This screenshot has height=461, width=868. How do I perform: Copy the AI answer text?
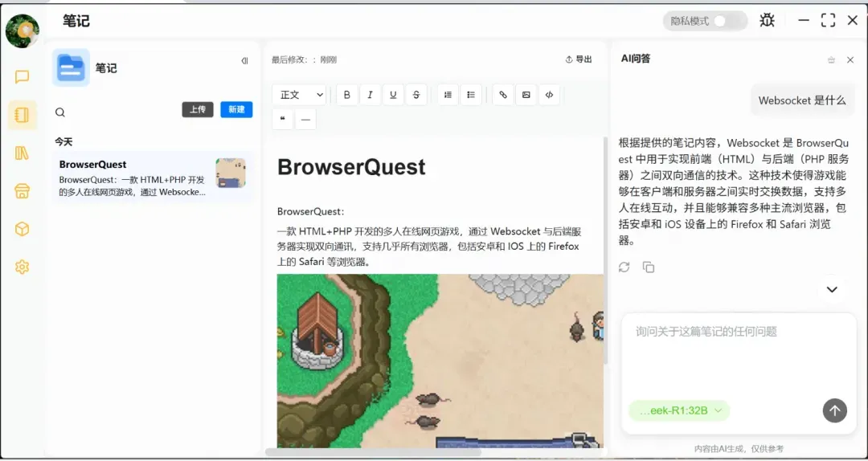point(649,267)
